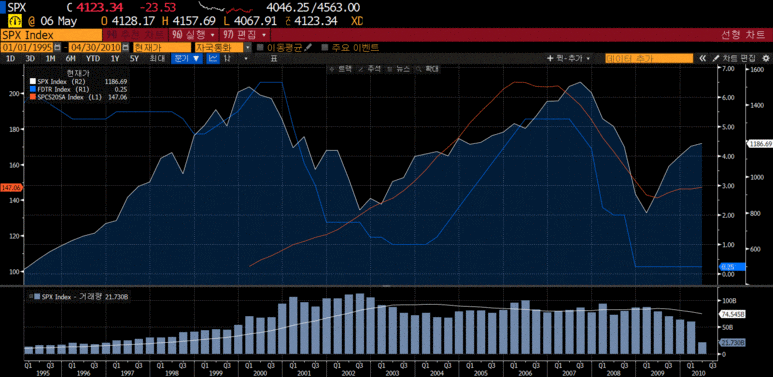Edit moving average with pencil icon

309,48
